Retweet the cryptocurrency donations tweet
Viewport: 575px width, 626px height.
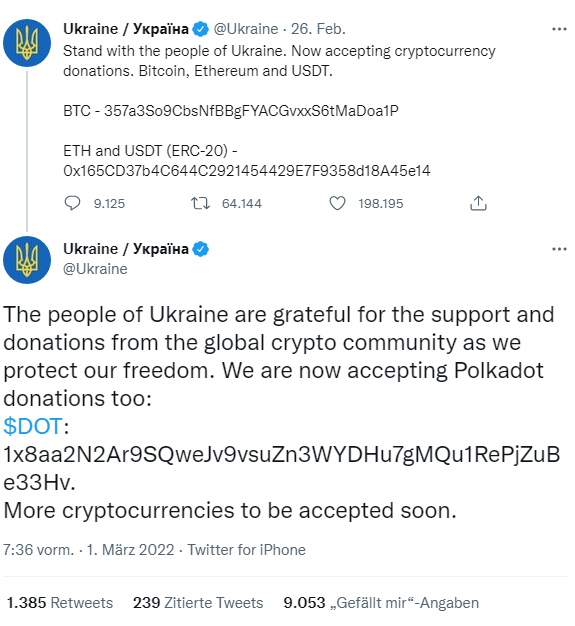click(200, 203)
